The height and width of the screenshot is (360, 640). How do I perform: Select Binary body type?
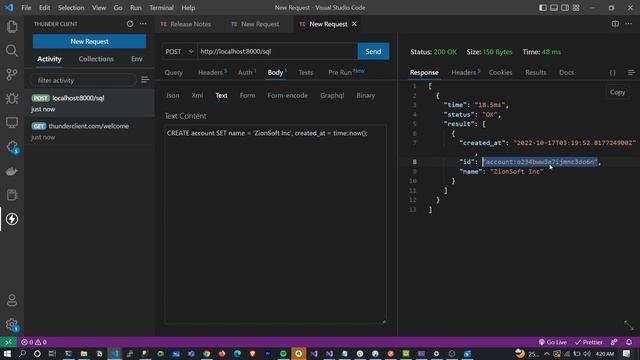pos(365,96)
